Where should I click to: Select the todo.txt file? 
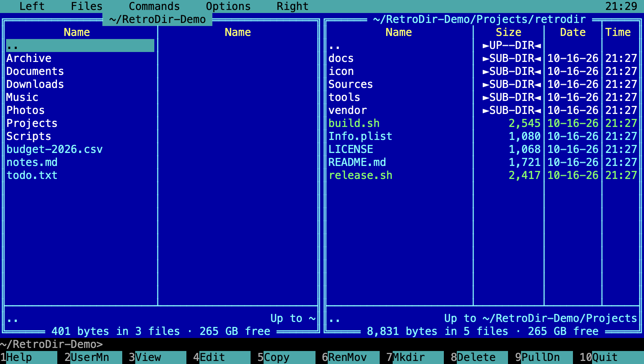coord(80,175)
